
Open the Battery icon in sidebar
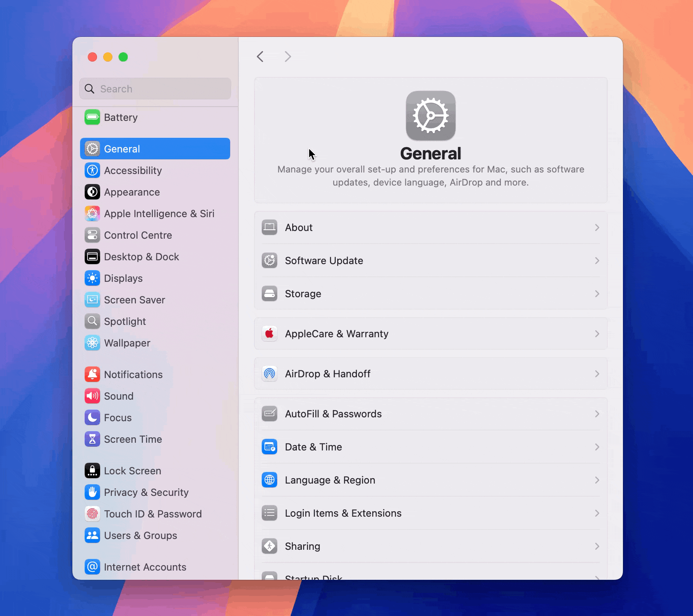92,117
